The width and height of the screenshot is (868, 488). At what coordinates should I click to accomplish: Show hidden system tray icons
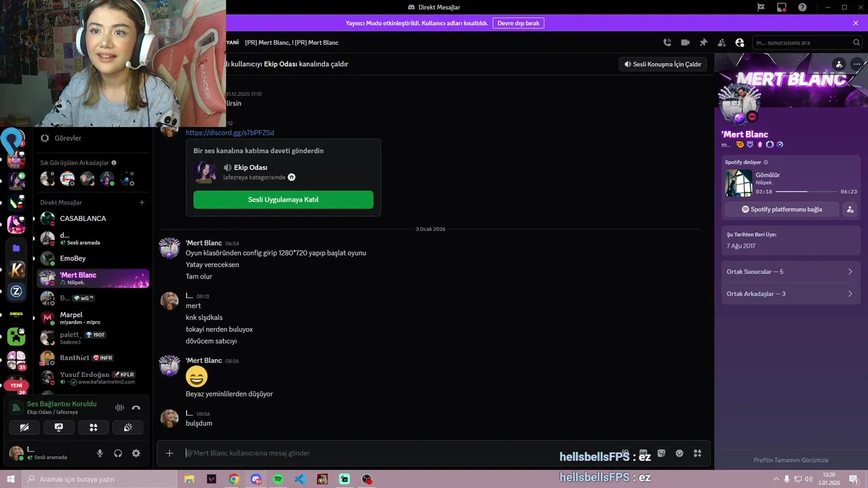pyautogui.click(x=776, y=479)
